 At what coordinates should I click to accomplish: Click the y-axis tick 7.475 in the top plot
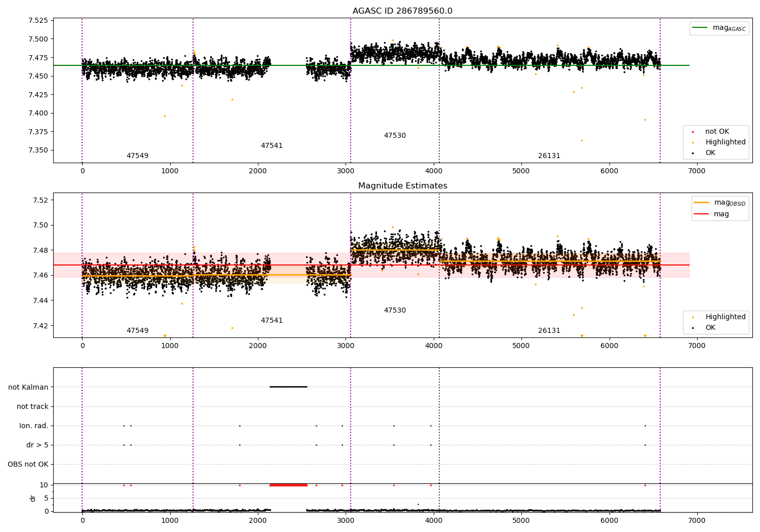pyautogui.click(x=38, y=58)
